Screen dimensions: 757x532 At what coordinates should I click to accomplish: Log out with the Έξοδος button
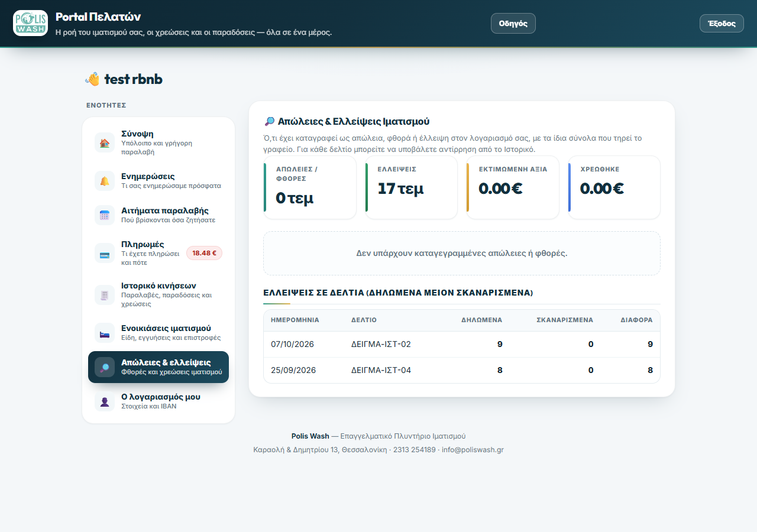[722, 24]
